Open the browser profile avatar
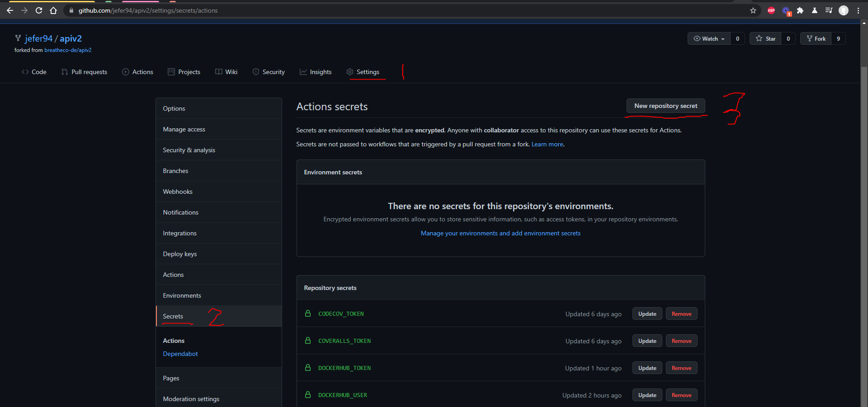This screenshot has height=407, width=868. (x=844, y=10)
